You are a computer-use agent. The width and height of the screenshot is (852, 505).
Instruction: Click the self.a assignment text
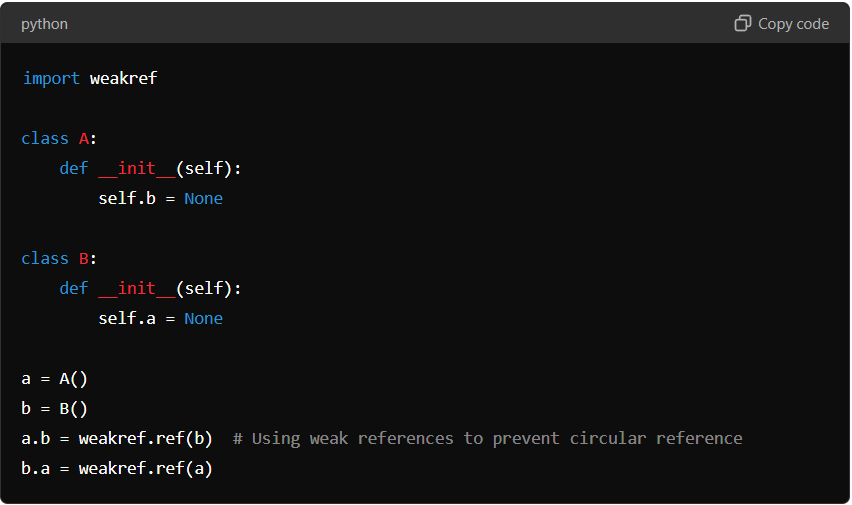click(127, 319)
